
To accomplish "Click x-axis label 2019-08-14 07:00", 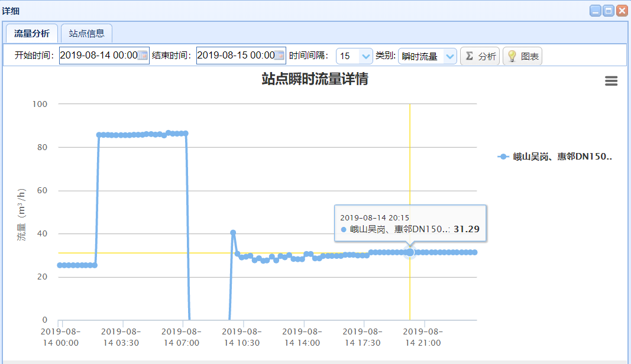I will point(182,337).
